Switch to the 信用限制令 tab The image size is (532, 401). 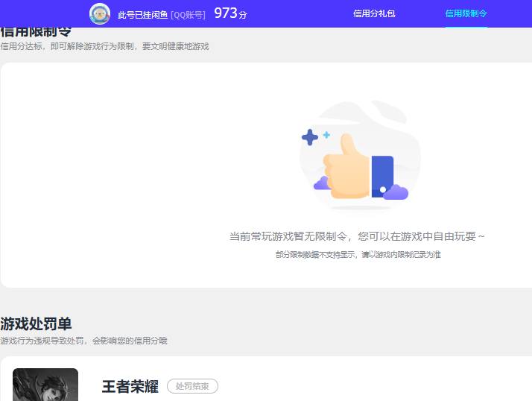coord(466,13)
